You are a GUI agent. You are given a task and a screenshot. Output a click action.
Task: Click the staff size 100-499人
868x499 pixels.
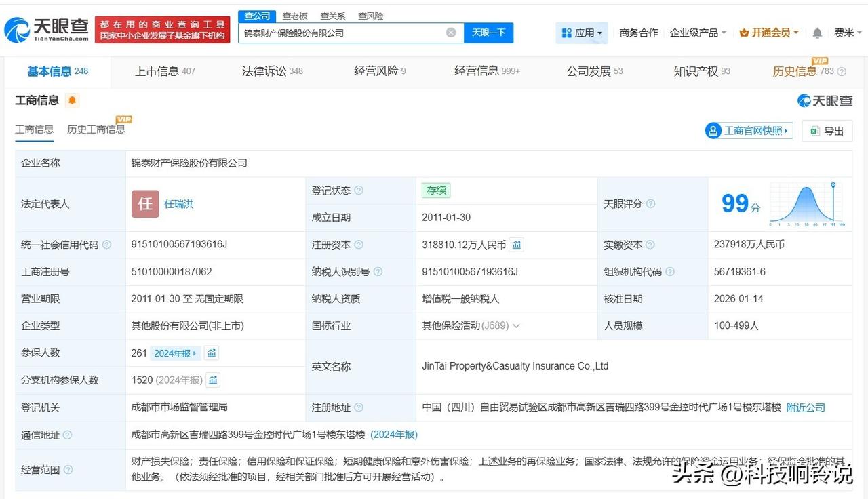(x=736, y=326)
